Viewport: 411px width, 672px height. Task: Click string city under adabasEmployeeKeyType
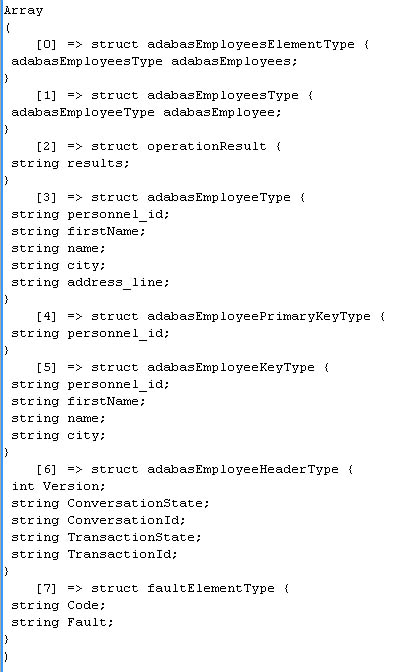click(x=58, y=436)
